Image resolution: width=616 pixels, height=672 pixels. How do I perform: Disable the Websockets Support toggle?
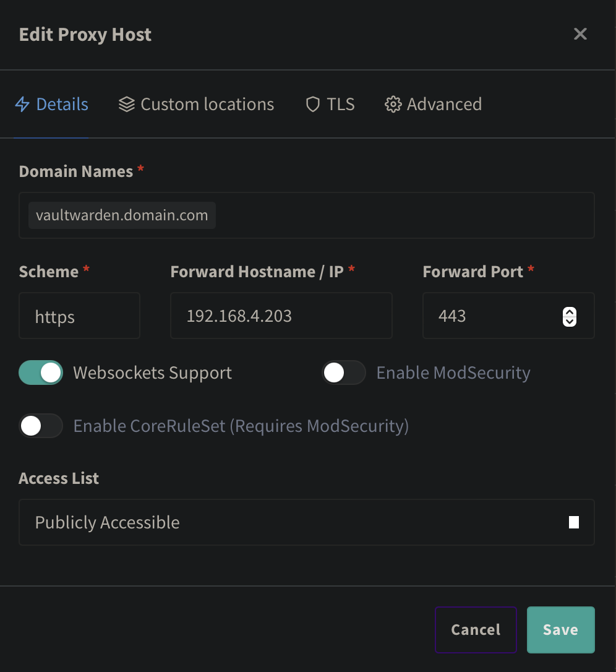point(41,373)
